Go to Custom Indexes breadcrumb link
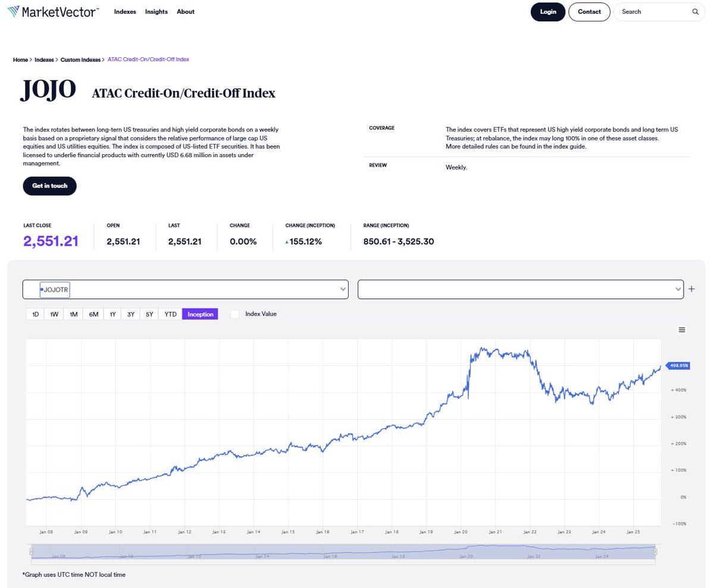 80,60
